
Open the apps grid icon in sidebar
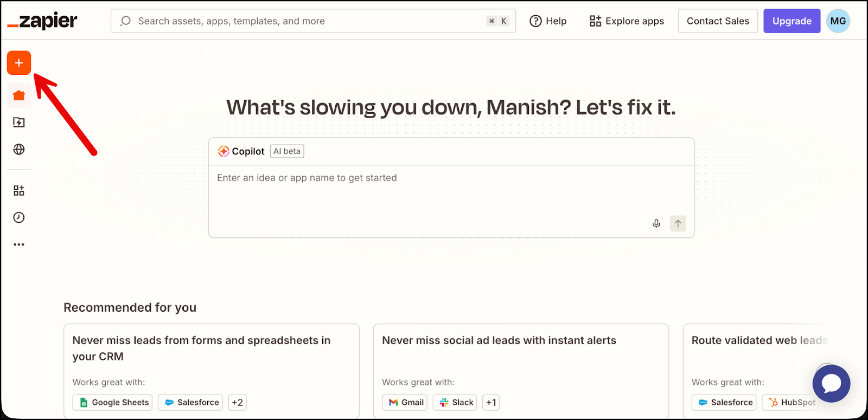tap(19, 191)
